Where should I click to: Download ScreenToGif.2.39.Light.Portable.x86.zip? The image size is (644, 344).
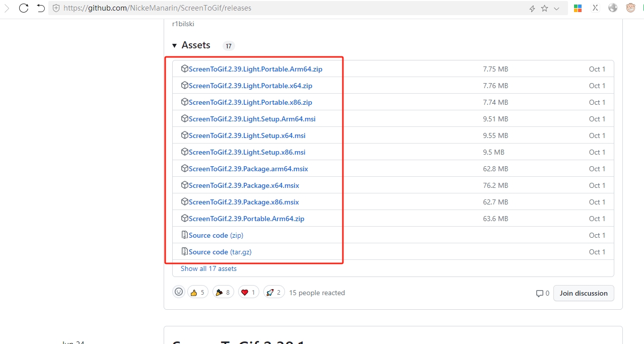[250, 102]
